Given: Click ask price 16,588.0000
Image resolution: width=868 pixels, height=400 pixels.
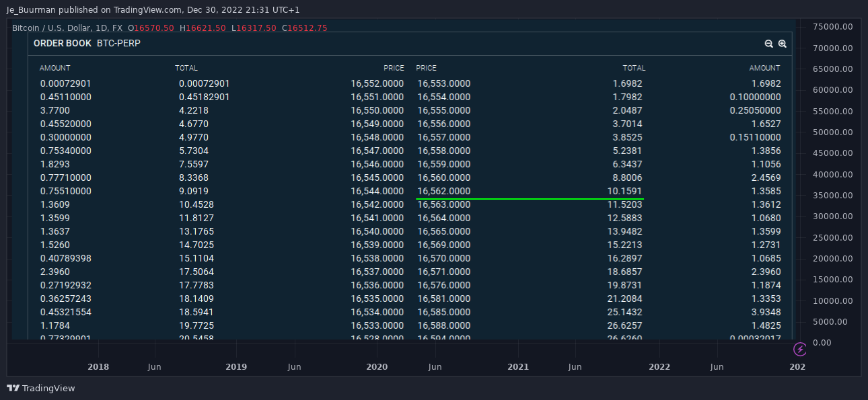Looking at the screenshot, I should point(443,325).
